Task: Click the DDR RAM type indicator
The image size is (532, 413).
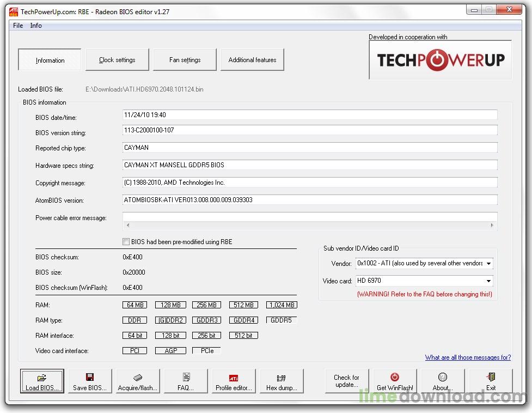Action: click(x=134, y=320)
